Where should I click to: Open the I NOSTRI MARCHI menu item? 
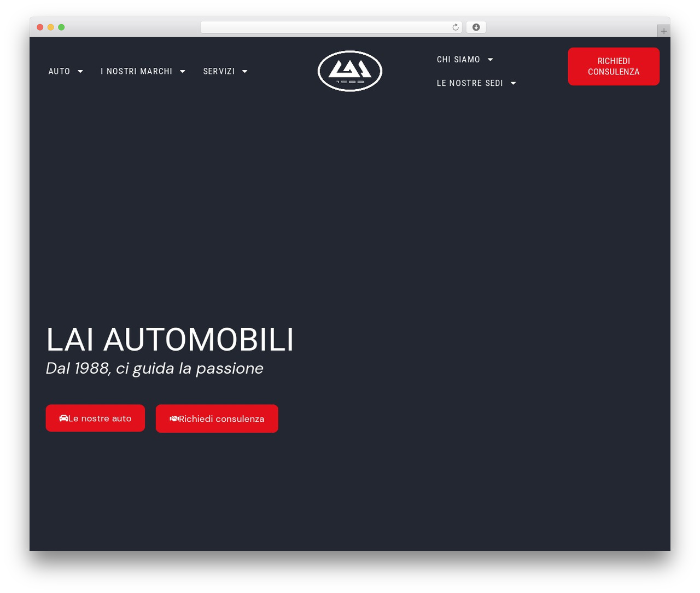[137, 72]
